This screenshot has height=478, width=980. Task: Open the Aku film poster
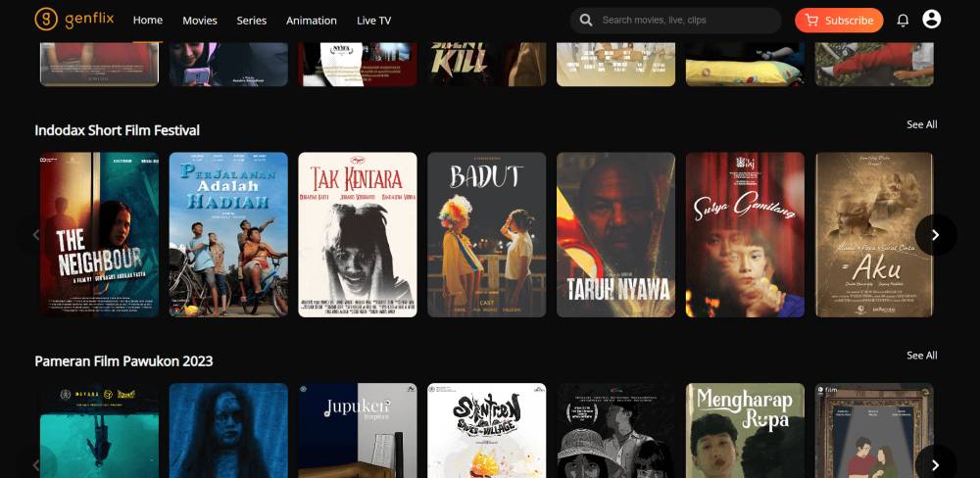(874, 234)
